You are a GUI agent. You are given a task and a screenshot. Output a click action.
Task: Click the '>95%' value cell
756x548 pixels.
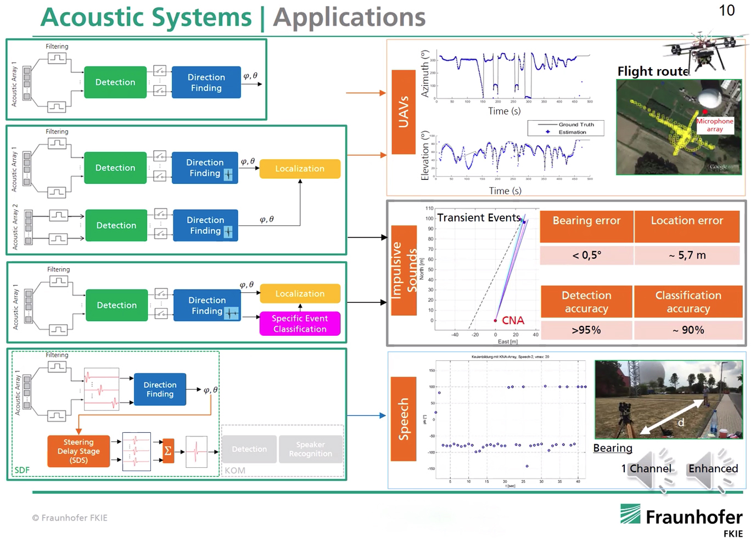tap(586, 330)
